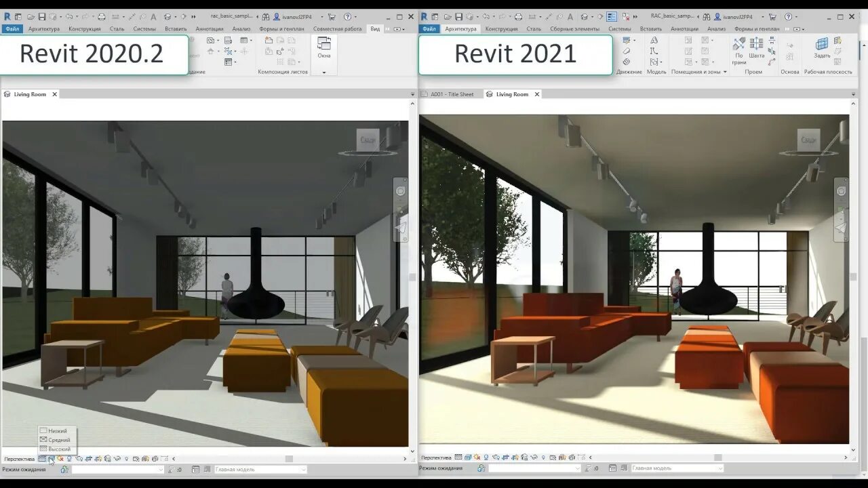Click visual style icon in left view control bar

click(x=51, y=459)
